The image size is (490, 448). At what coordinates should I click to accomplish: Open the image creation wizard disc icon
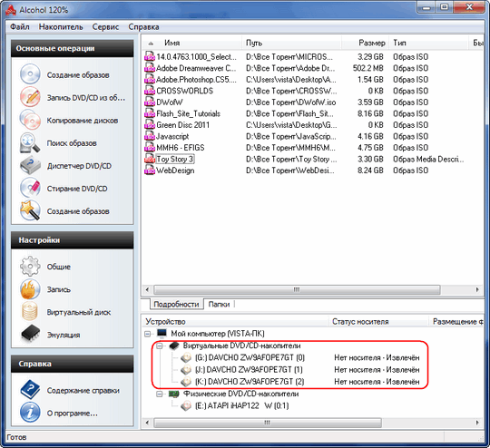click(30, 74)
